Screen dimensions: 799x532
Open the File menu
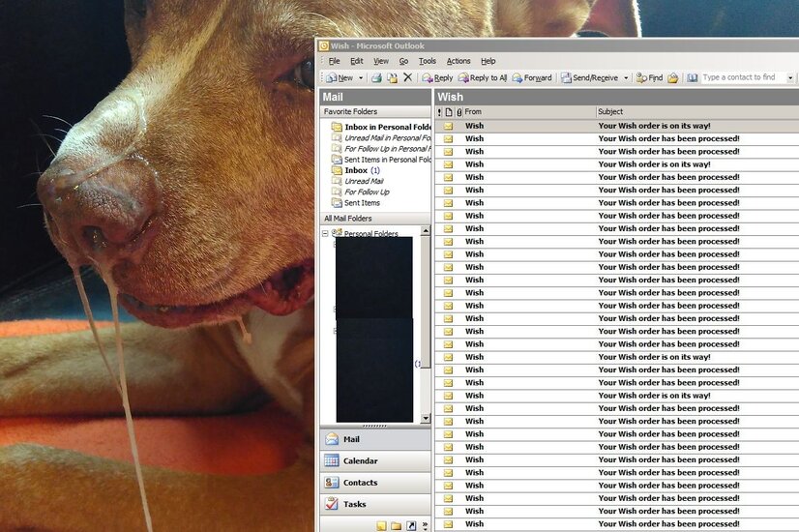[335, 61]
